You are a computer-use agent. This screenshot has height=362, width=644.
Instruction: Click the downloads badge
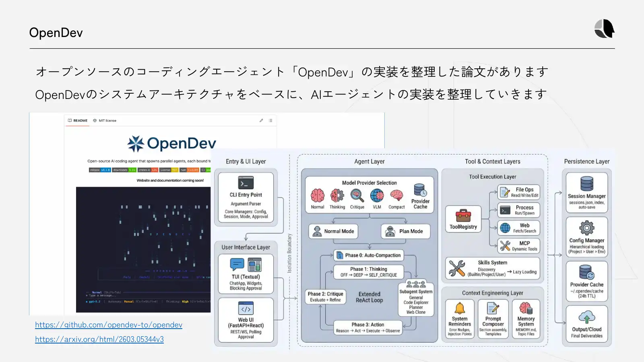[x=124, y=170]
